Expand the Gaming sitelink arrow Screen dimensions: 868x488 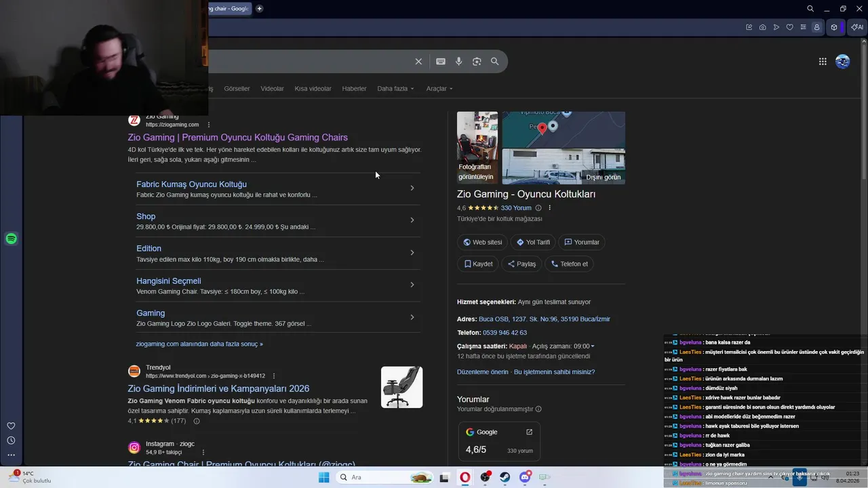coord(412,317)
